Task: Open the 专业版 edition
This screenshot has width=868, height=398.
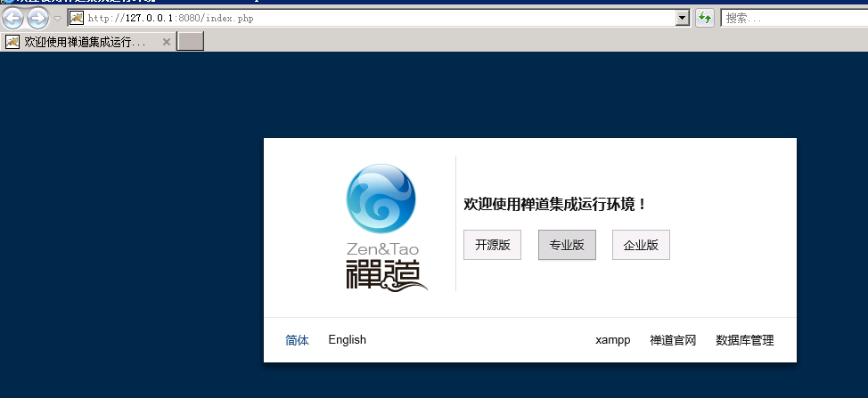Action: [x=567, y=245]
